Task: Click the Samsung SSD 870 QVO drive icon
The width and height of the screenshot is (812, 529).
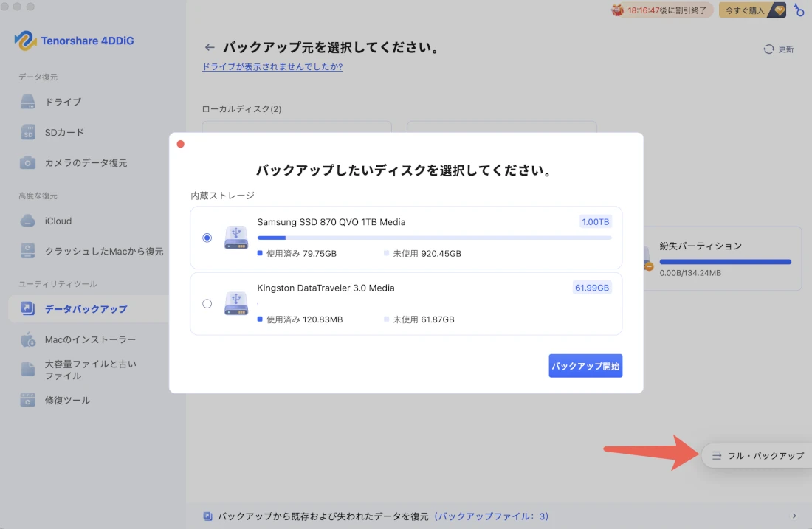Action: 235,238
